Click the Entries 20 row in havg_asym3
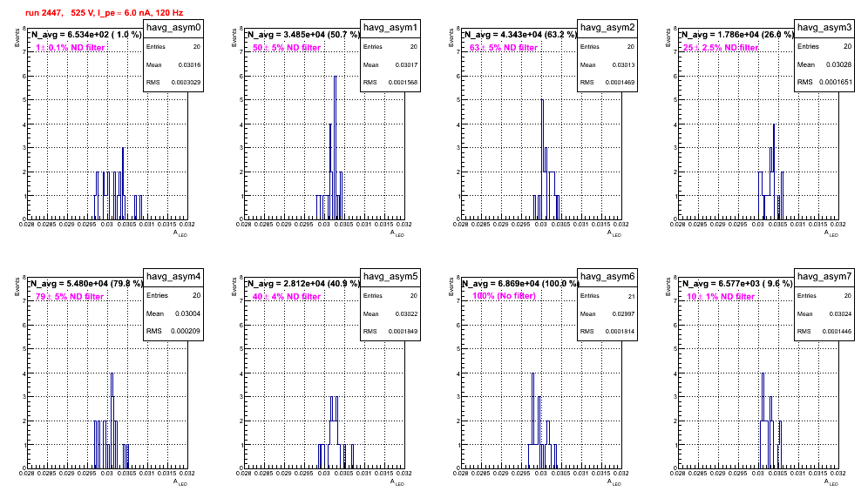The width and height of the screenshot is (868, 498). [x=824, y=46]
